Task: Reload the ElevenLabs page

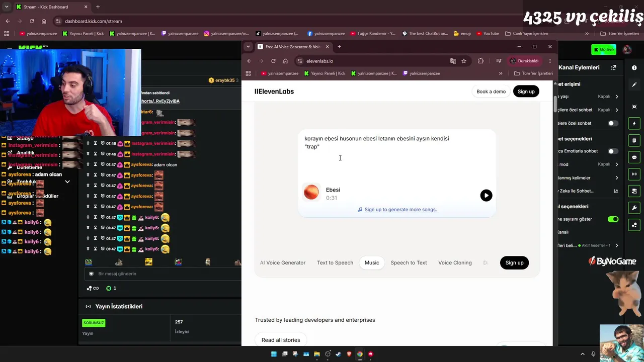Action: pos(273,61)
